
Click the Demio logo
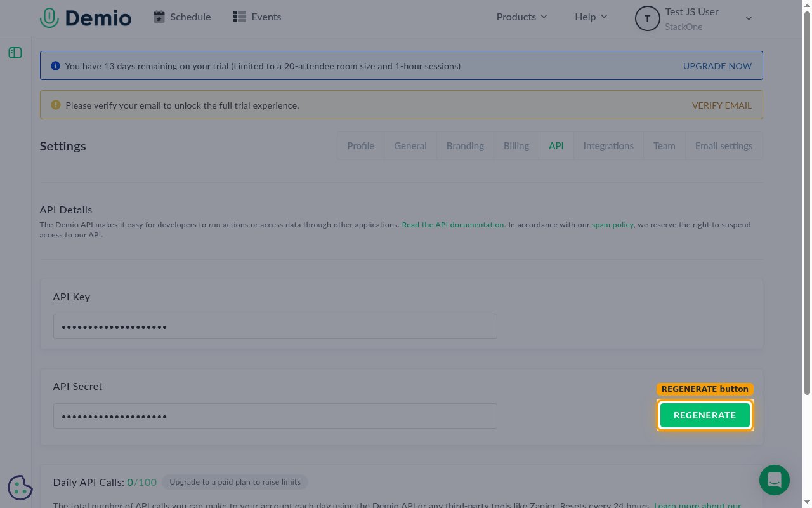pos(86,17)
